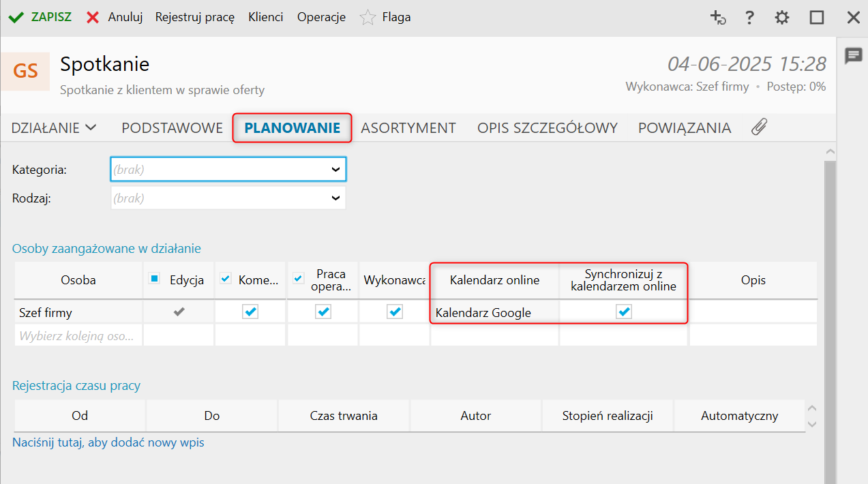The height and width of the screenshot is (484, 868).
Task: Uncheck online calendar sync for Szef firmy
Action: (624, 312)
